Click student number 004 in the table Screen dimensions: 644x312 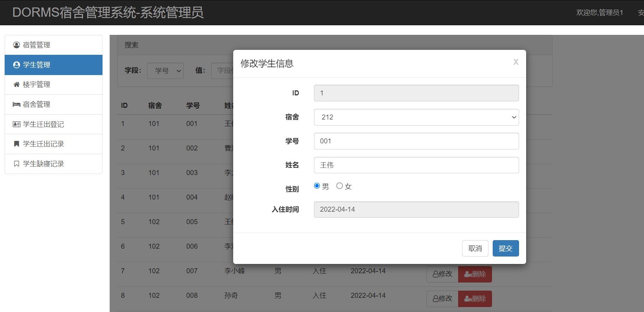[x=192, y=197]
